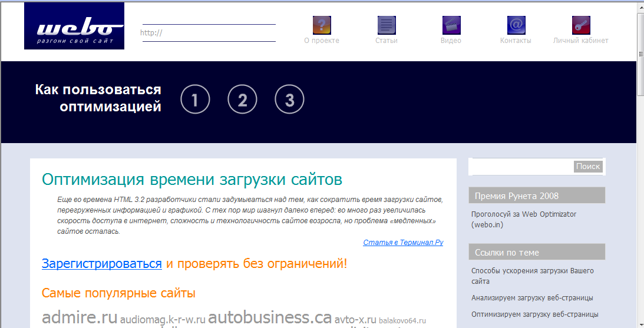Image resolution: width=644 pixels, height=328 pixels.
Task: Open the 'Контакты' @ icon
Action: (516, 25)
